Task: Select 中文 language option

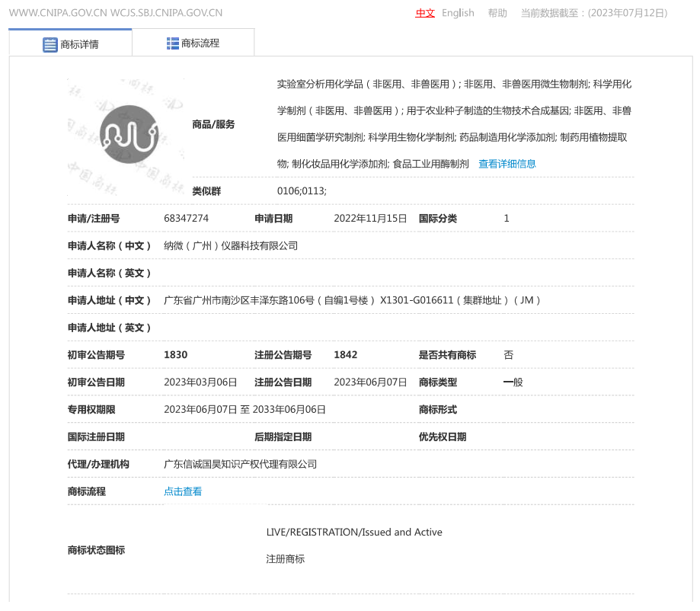Action: point(425,13)
